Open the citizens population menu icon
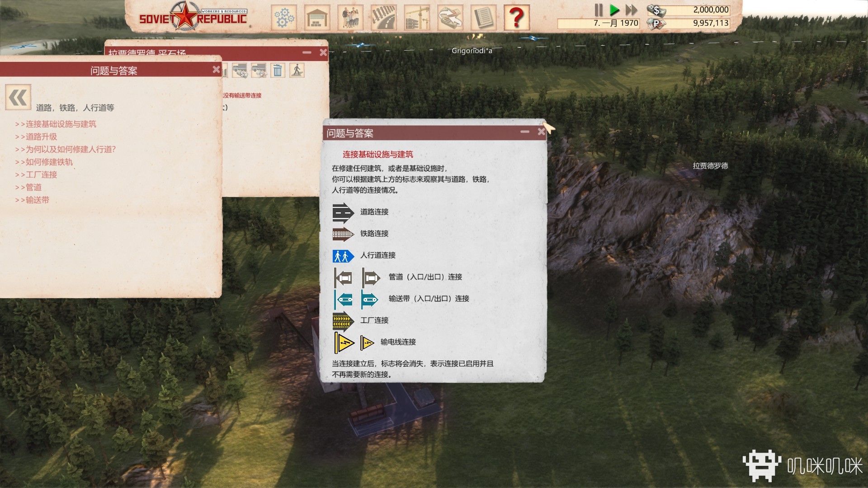868x488 pixels. pyautogui.click(x=350, y=18)
